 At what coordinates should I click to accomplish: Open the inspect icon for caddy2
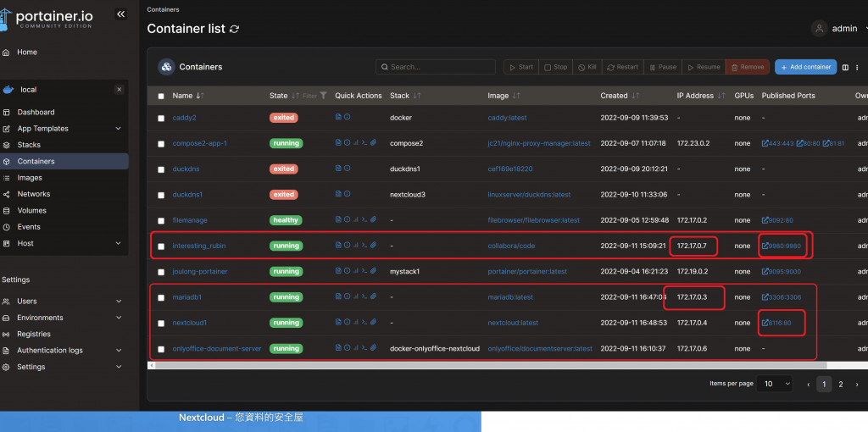coord(347,117)
